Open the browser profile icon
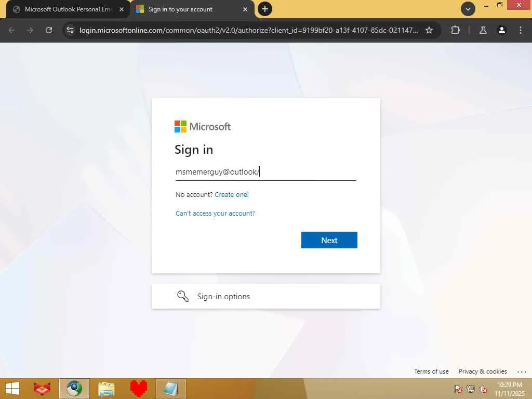The height and width of the screenshot is (399, 532). [502, 30]
